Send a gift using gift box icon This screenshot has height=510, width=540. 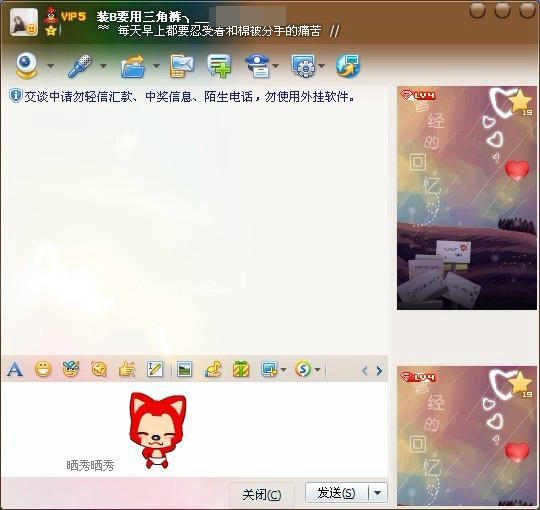coord(241,369)
